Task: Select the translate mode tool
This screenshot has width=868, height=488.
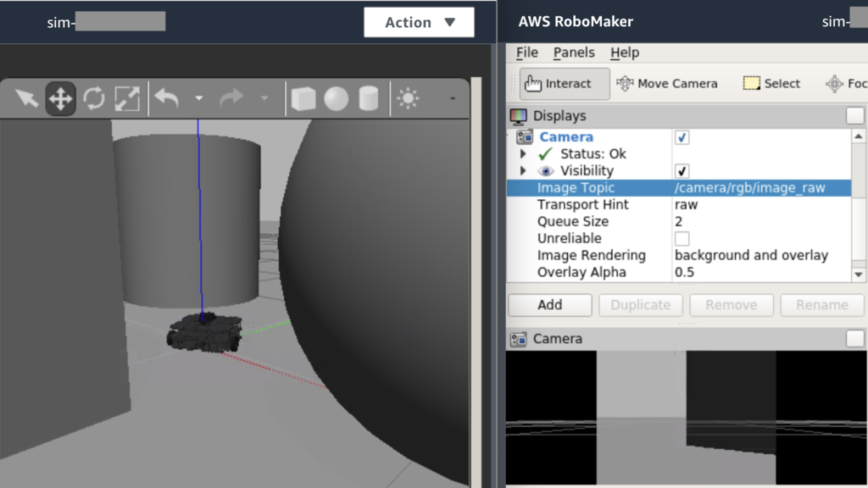Action: click(60, 99)
